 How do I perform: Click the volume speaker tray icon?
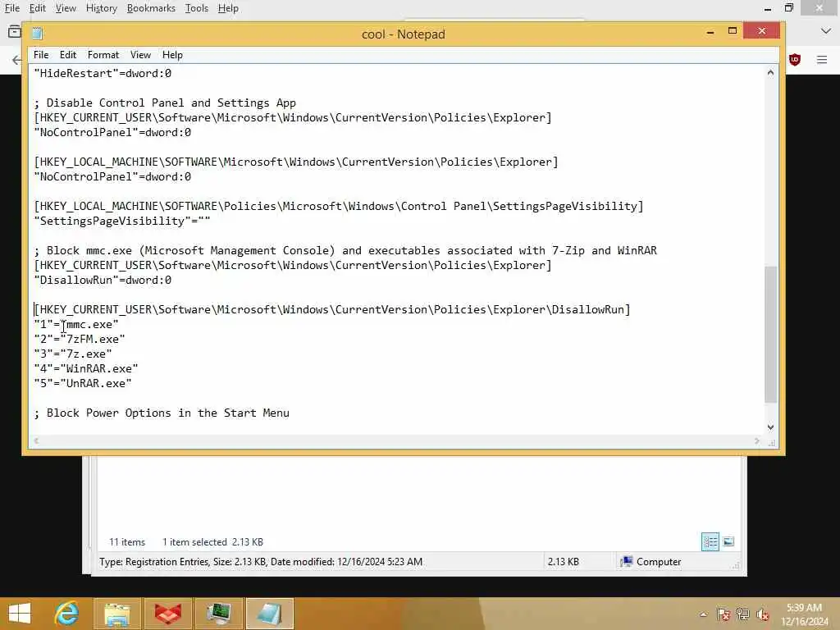pyautogui.click(x=763, y=614)
